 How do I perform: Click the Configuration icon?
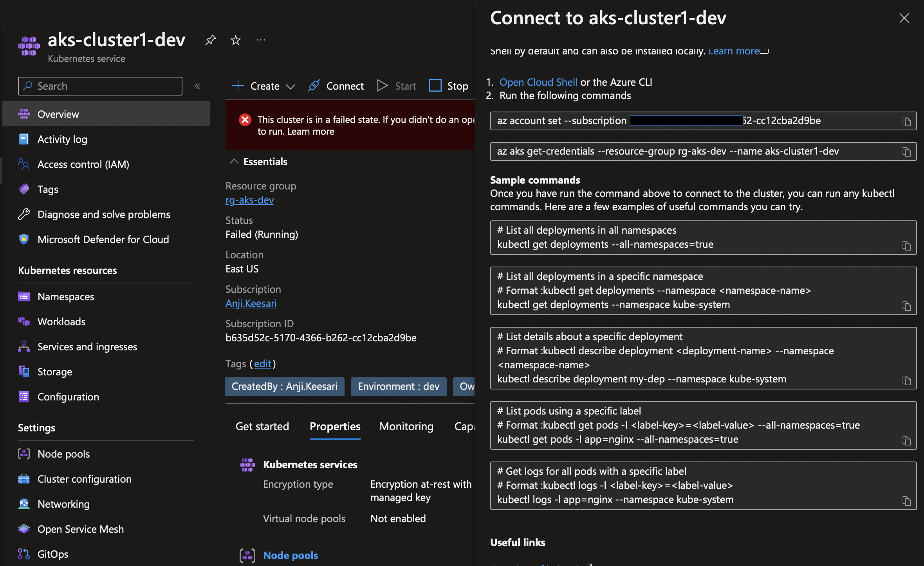coord(24,397)
